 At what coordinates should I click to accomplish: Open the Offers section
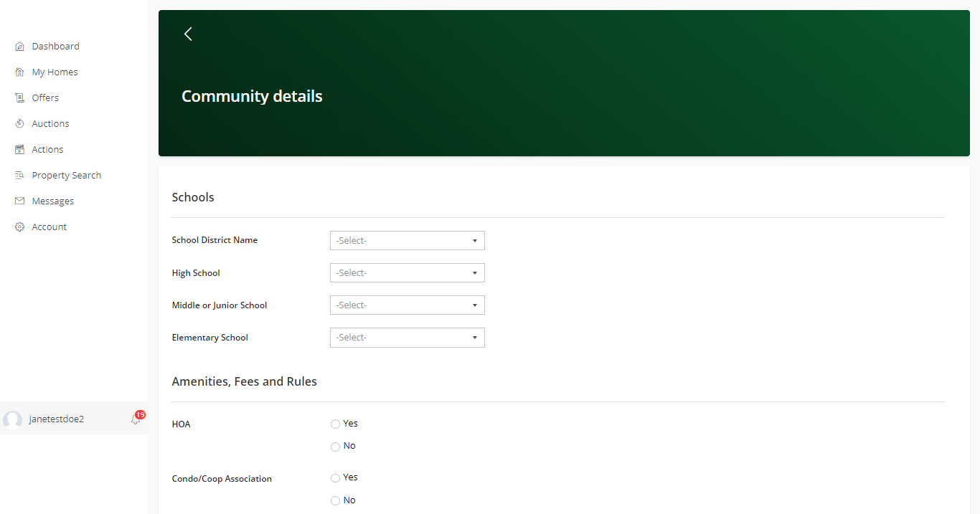click(x=45, y=98)
